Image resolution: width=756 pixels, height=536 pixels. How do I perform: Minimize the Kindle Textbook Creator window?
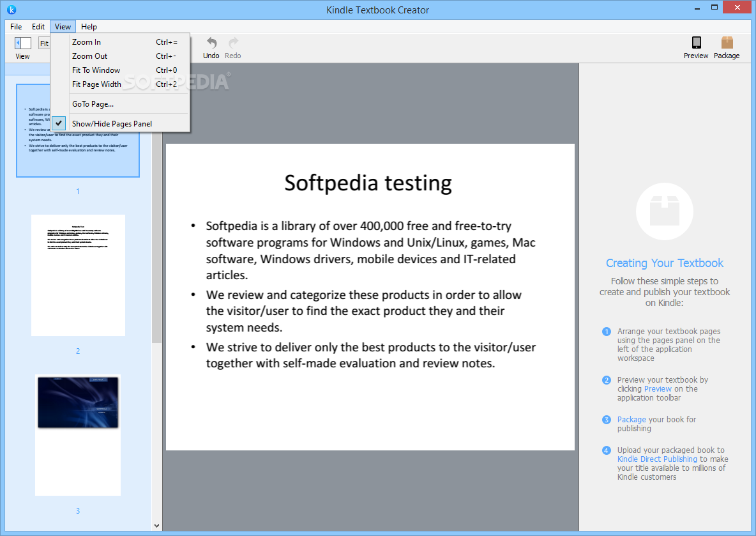697,8
